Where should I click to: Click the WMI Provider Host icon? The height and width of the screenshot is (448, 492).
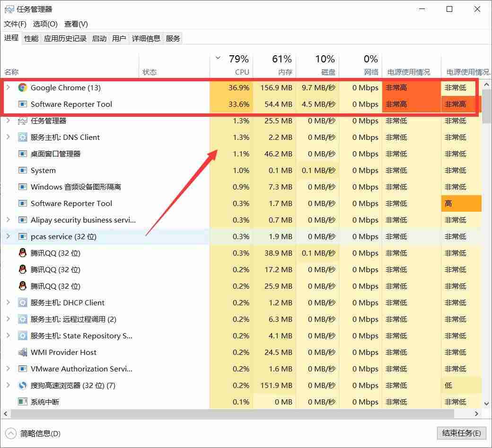point(22,353)
